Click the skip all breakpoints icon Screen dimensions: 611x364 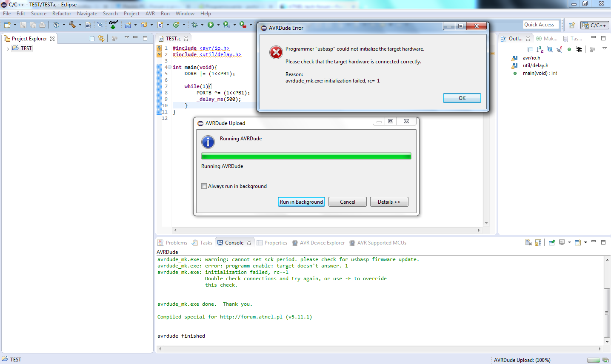(100, 25)
